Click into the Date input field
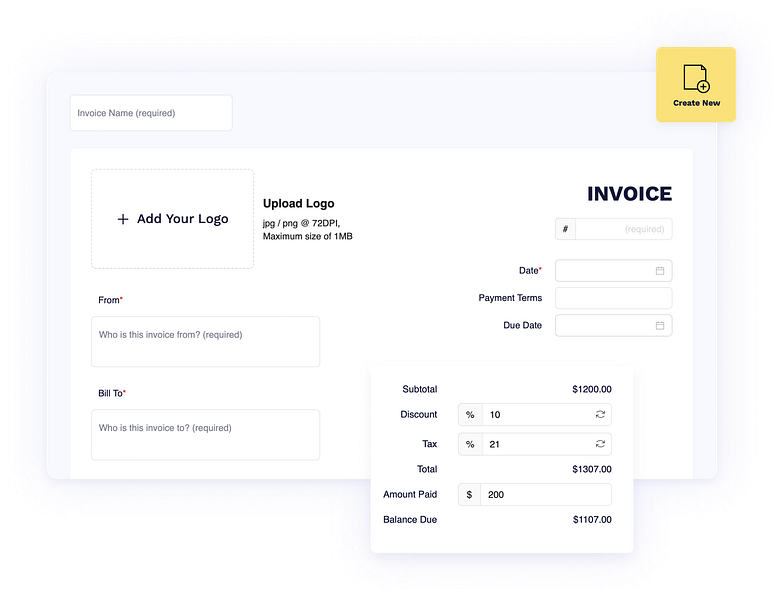Screen dimensions: 783x600 (x=613, y=271)
